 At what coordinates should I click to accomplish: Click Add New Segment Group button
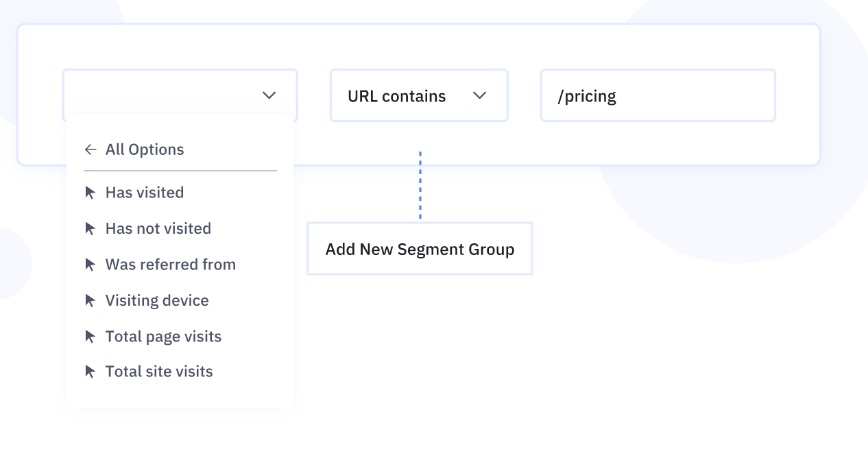click(x=420, y=249)
